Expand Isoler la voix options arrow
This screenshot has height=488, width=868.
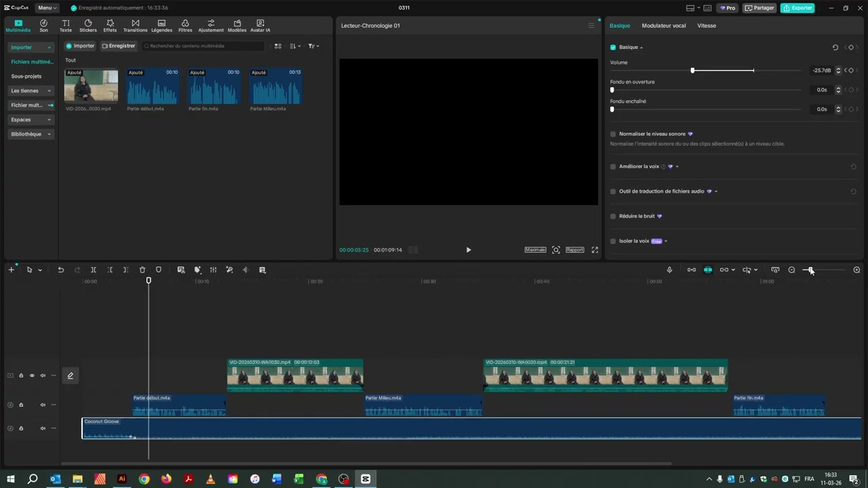coord(666,241)
